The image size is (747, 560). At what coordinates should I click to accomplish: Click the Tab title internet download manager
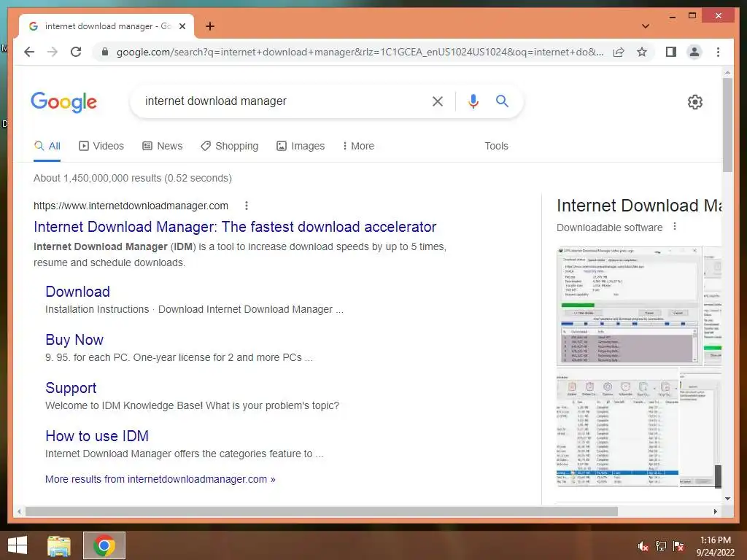click(108, 26)
